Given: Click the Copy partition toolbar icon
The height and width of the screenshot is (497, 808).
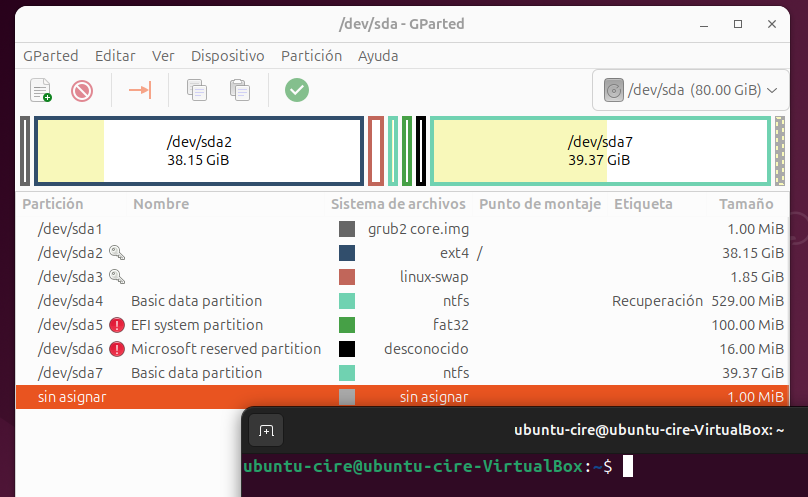Looking at the screenshot, I should click(198, 91).
